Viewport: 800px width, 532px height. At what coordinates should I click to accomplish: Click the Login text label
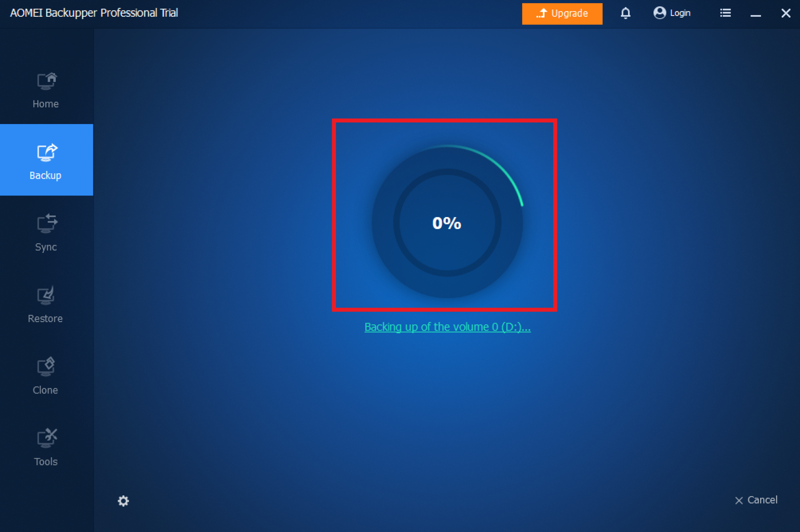click(680, 13)
